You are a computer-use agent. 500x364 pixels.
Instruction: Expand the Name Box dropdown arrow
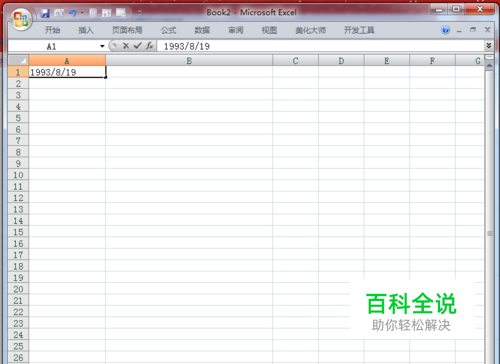(x=102, y=46)
